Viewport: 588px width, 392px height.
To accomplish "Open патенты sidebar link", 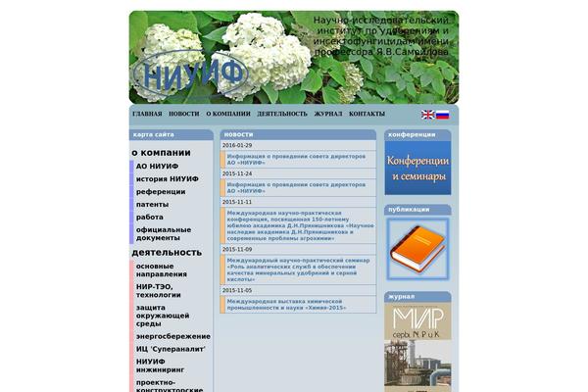I will 152,205.
